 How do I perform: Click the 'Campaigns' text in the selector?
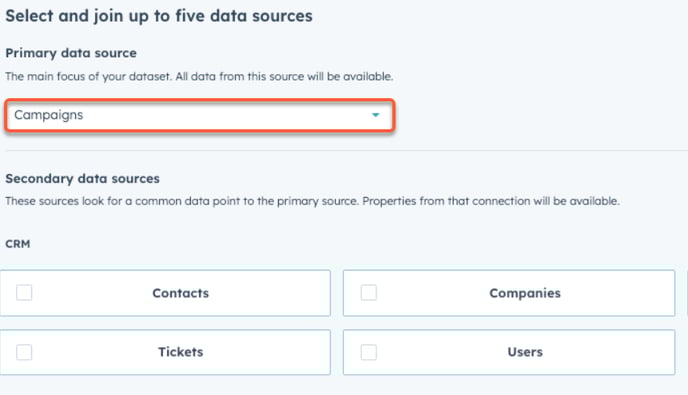pos(49,115)
